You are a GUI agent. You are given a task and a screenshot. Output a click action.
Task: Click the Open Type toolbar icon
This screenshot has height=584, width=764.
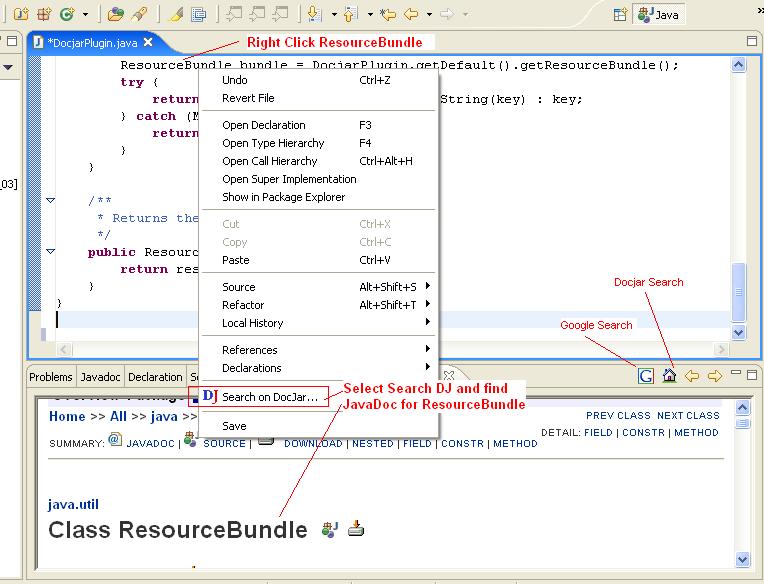coord(115,14)
